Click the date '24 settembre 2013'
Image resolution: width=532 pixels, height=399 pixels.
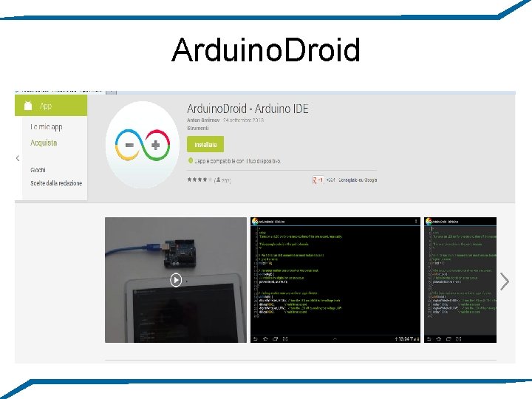tap(243, 120)
